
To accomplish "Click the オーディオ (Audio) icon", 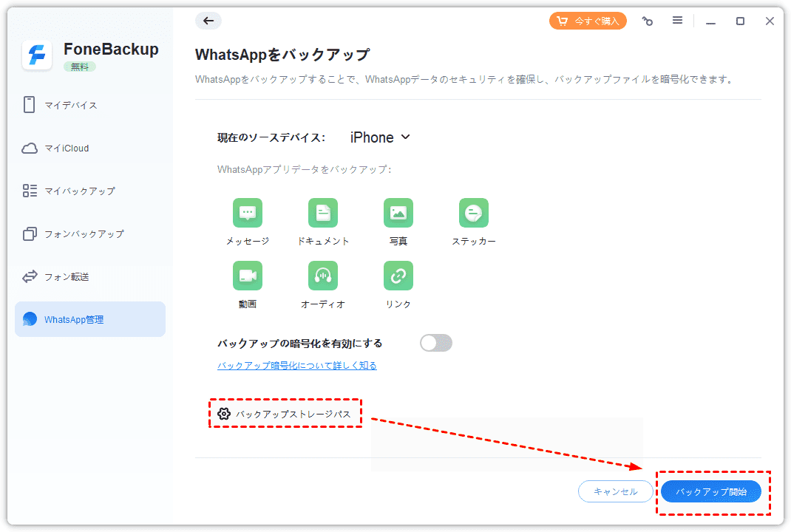I will click(323, 276).
